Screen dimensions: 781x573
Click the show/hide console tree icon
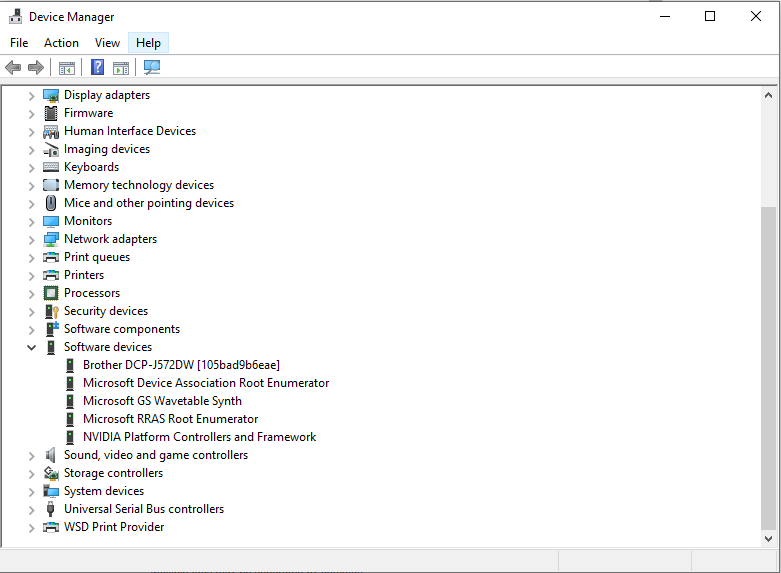(x=67, y=67)
